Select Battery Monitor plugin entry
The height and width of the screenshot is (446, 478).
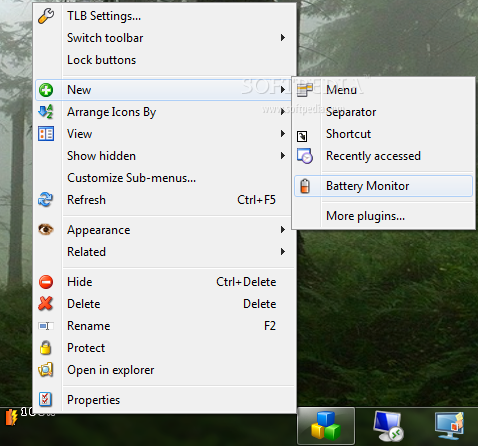[383, 186]
